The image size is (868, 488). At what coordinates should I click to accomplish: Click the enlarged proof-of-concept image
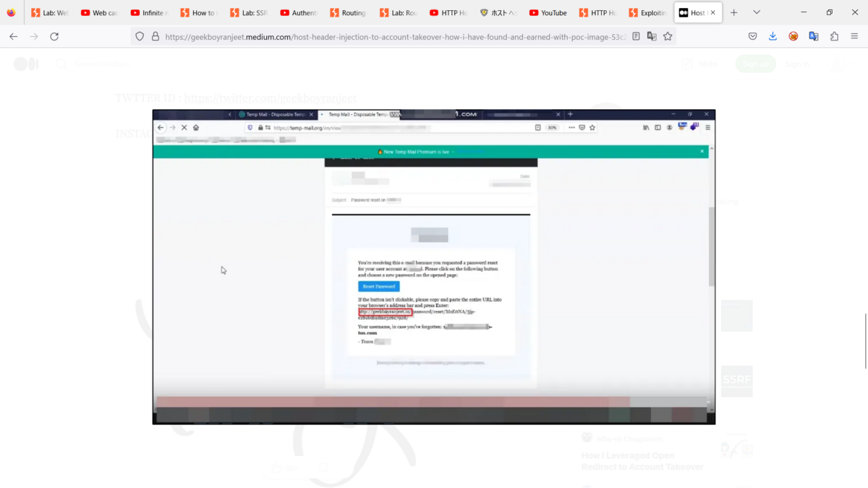(x=434, y=267)
